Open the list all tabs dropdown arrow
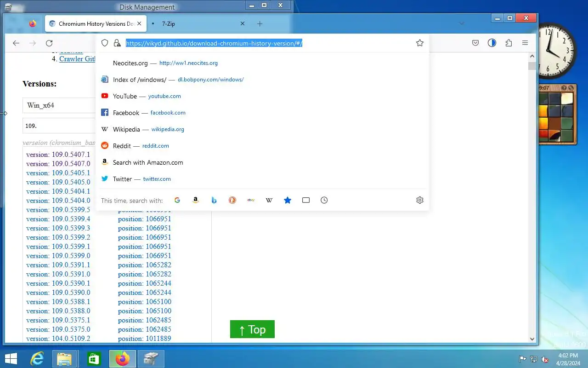Screen dimensions: 588x368 [462, 23]
